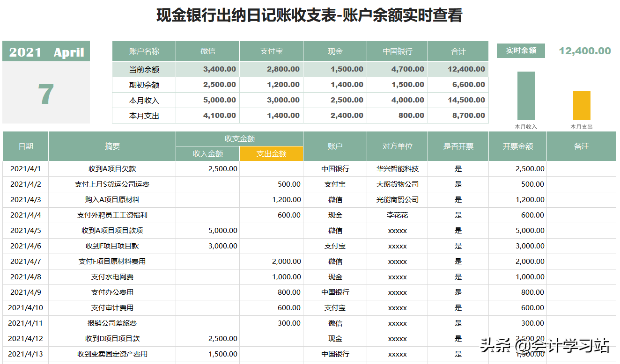Click the yellow 本月支出 chart bar
This screenshot has height=364, width=620.
pyautogui.click(x=582, y=105)
